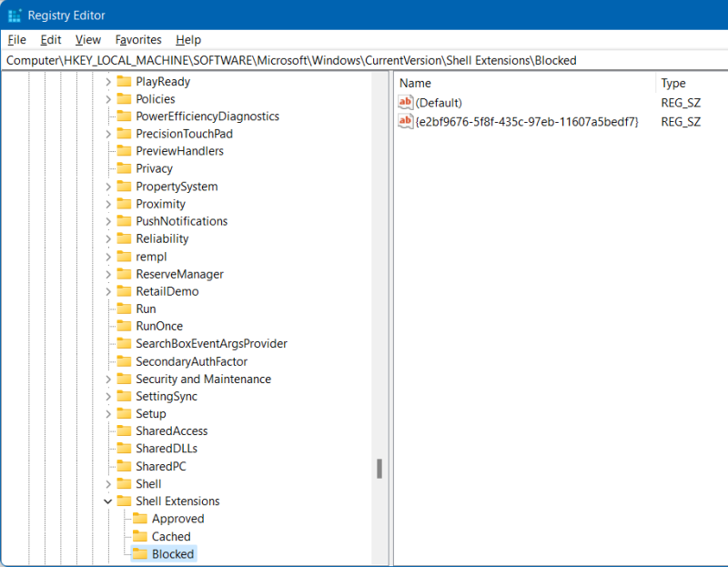Click the tree pane vertical scrollbar thumb

tap(379, 469)
